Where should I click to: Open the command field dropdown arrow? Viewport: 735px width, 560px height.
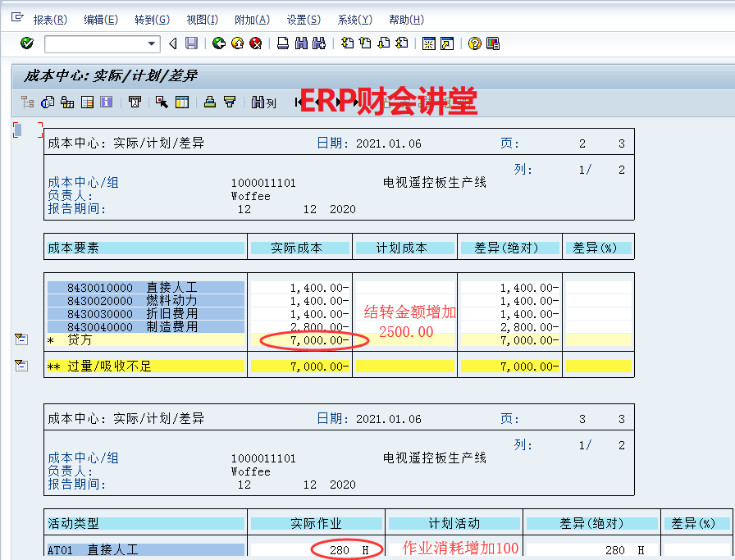tap(152, 43)
